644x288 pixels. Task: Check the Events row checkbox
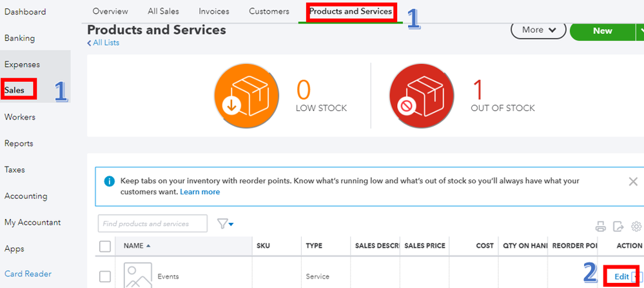(x=105, y=277)
